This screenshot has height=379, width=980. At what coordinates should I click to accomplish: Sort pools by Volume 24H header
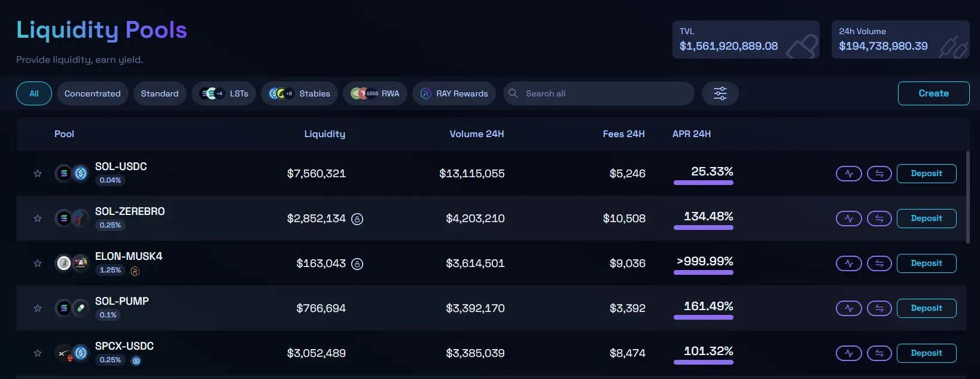(x=476, y=134)
